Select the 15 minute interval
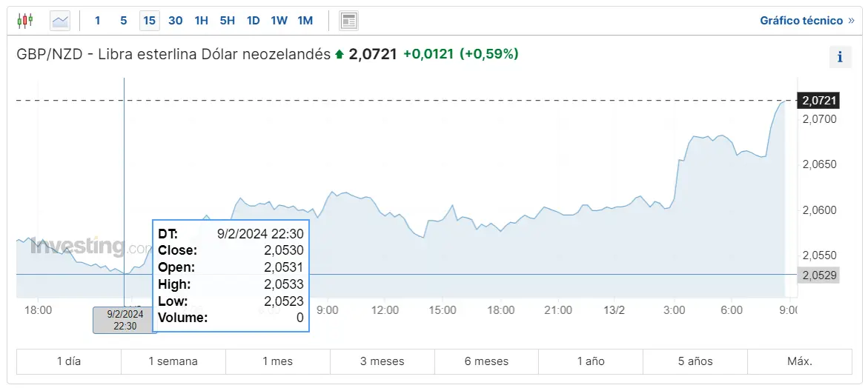The width and height of the screenshot is (868, 388). point(150,21)
